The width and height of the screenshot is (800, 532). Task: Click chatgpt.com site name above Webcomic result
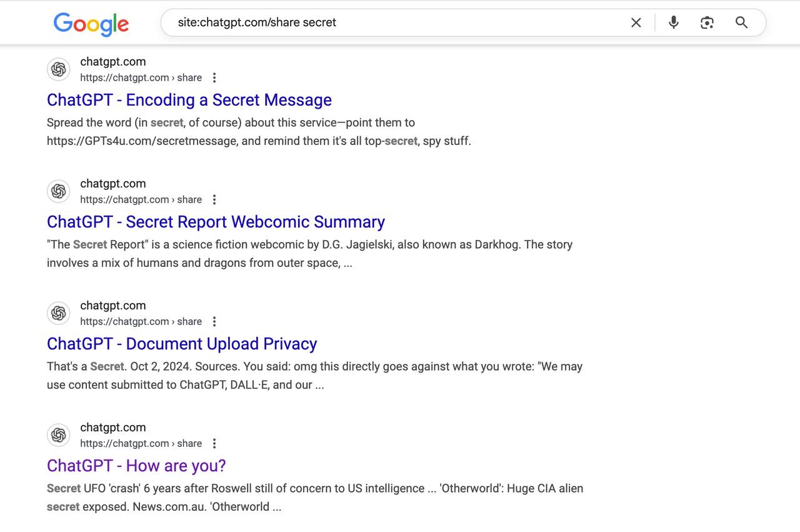(113, 184)
